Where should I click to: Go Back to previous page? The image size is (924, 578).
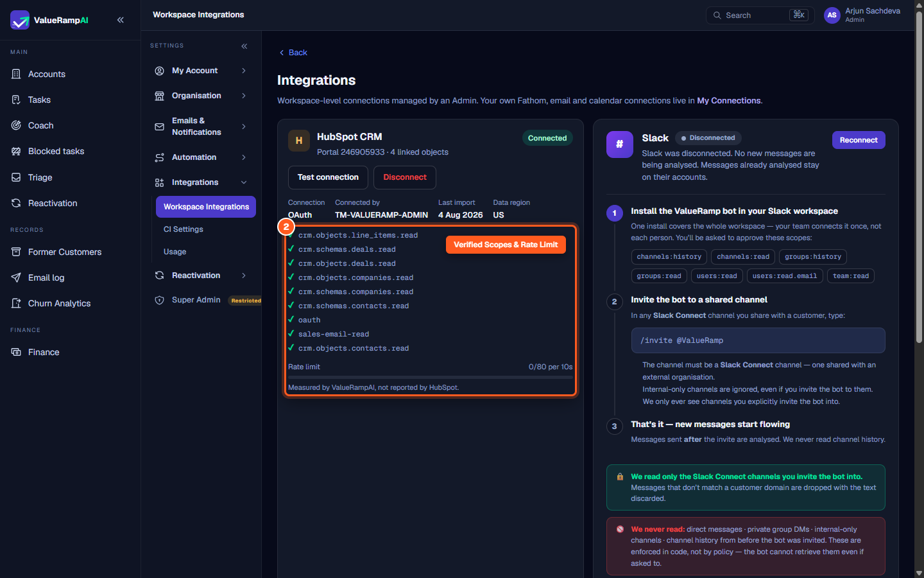point(293,53)
